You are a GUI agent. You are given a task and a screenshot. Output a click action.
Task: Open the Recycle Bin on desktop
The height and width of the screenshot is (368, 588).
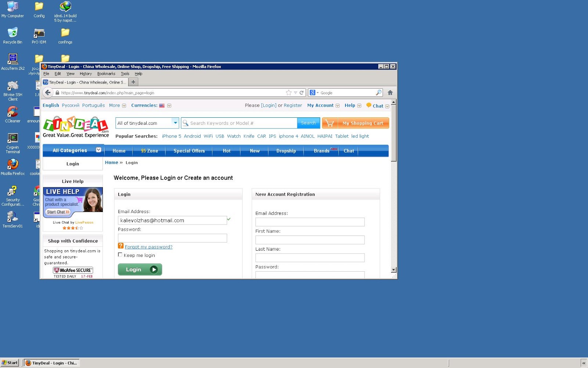click(12, 36)
